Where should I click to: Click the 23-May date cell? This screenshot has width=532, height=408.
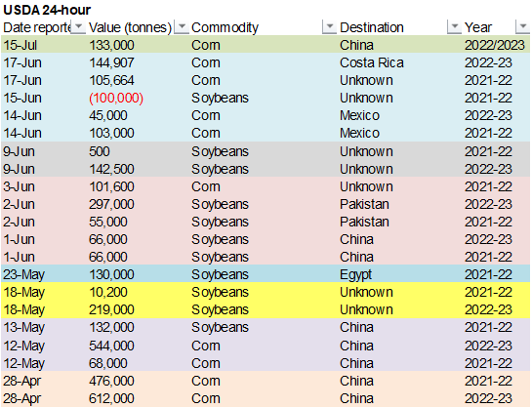pyautogui.click(x=23, y=274)
